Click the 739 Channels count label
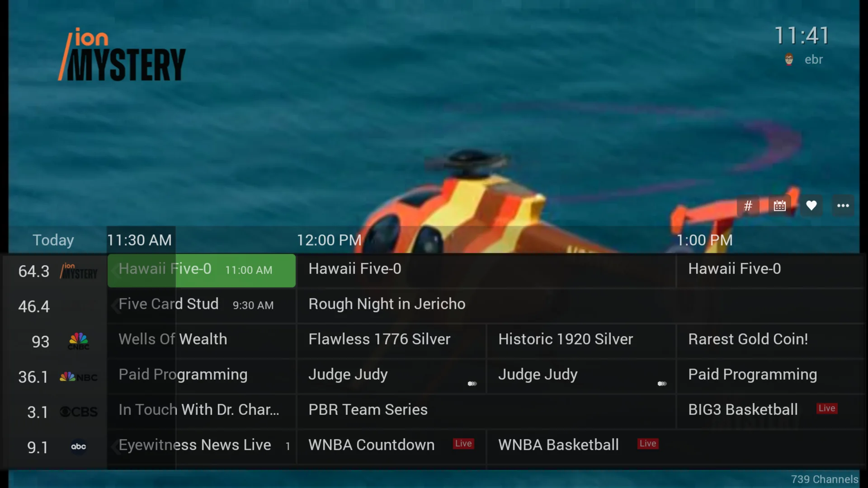Viewport: 868px width, 488px height. [x=825, y=479]
